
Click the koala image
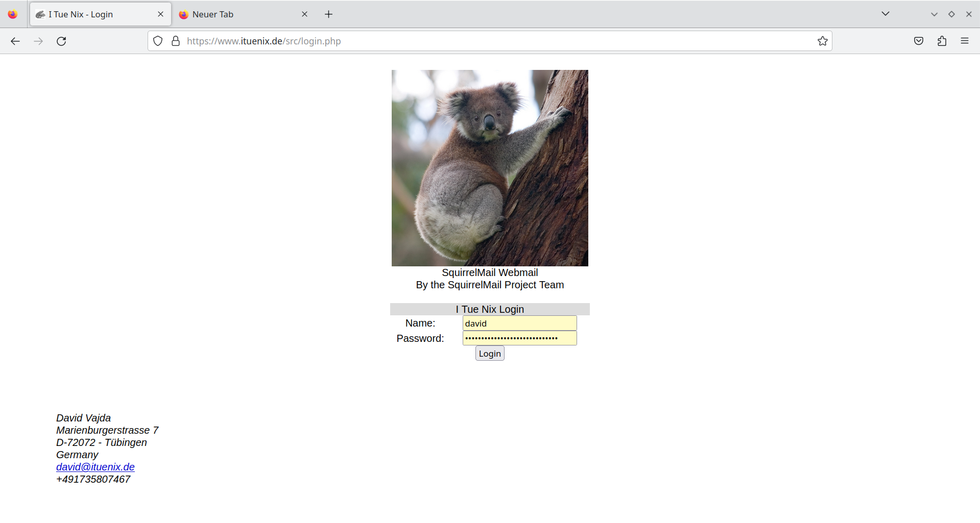point(490,168)
